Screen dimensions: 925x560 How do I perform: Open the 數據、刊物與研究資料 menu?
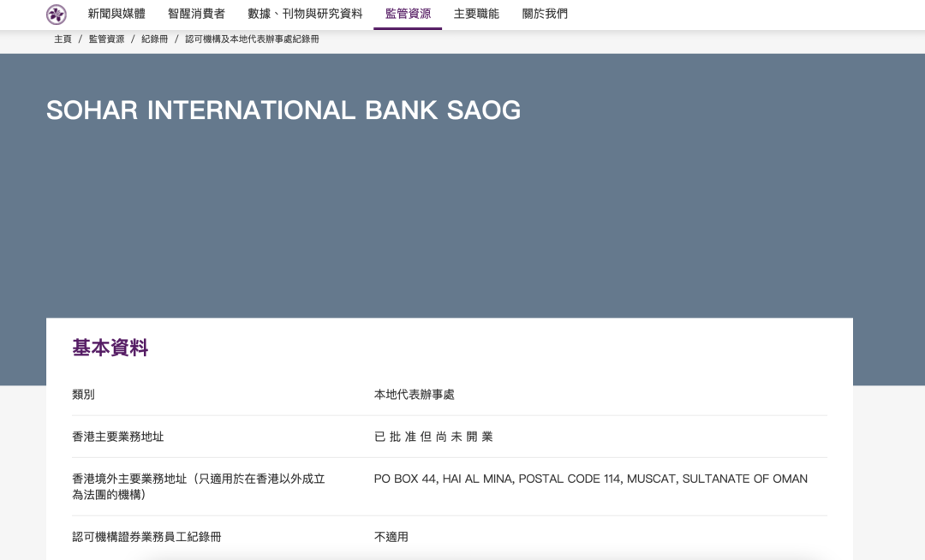pyautogui.click(x=305, y=14)
